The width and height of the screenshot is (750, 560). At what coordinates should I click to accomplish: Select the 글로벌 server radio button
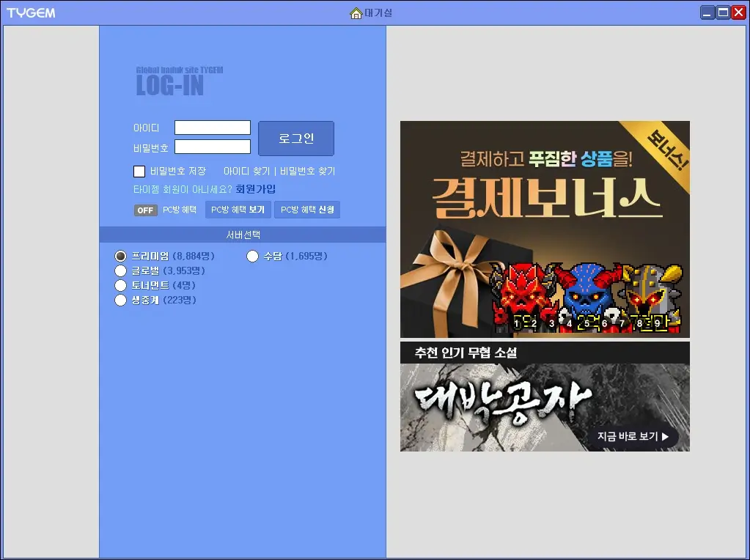pyautogui.click(x=120, y=271)
